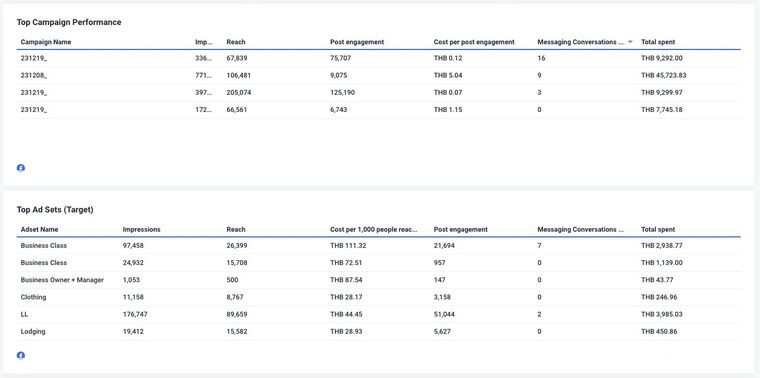
Task: Sort campaign table by Post engagement header
Action: click(x=357, y=42)
